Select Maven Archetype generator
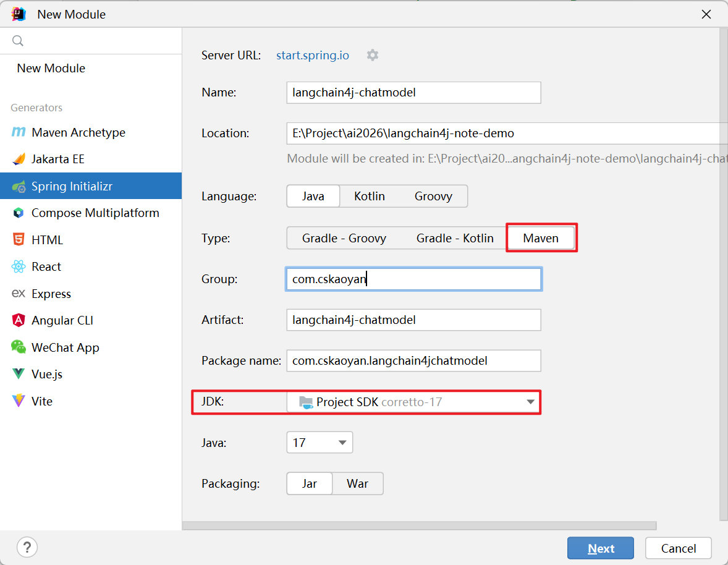Viewport: 728px width, 565px height. click(91, 132)
